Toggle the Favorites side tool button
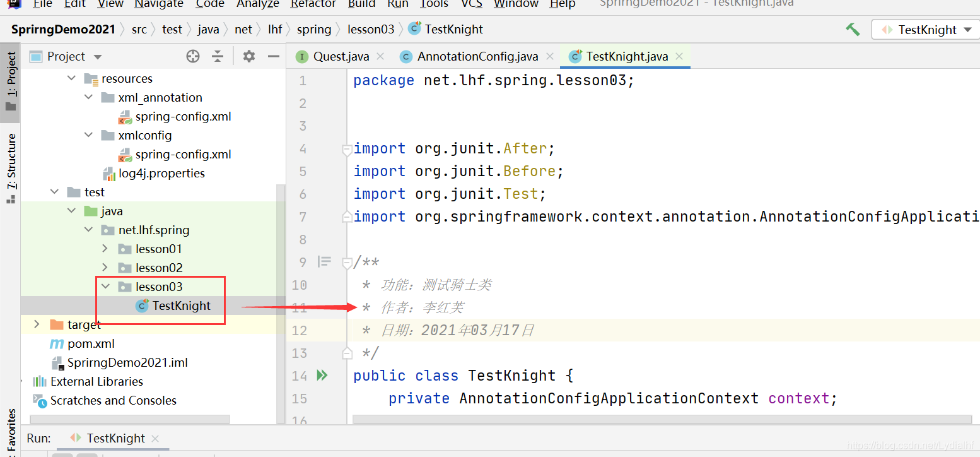980x457 pixels. click(11, 432)
